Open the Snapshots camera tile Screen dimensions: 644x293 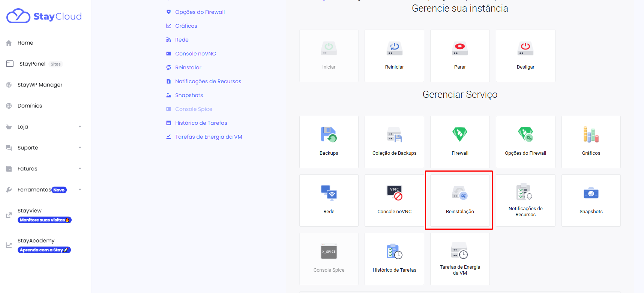[591, 200]
